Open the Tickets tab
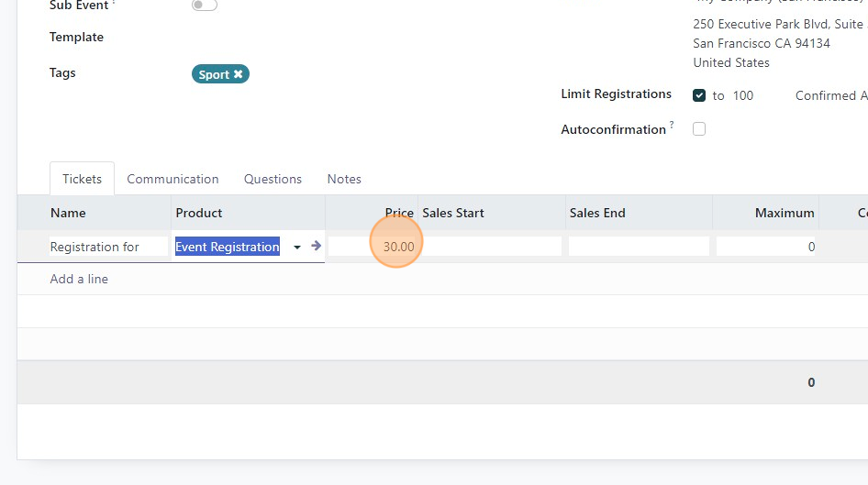Viewport: 868px width, 485px height. pos(82,179)
